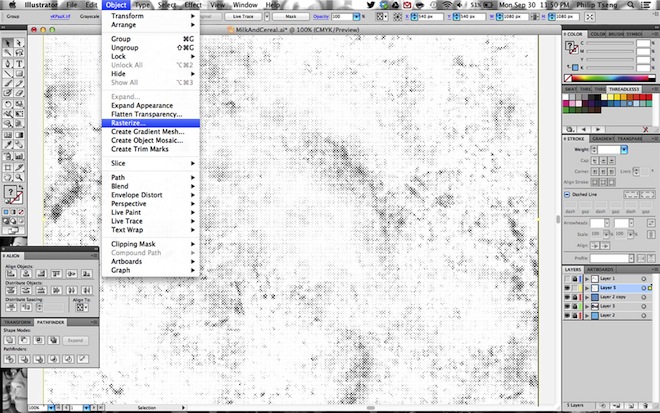The height and width of the screenshot is (413, 660).
Task: Choose Expand Appearance menu item
Action: click(x=142, y=105)
